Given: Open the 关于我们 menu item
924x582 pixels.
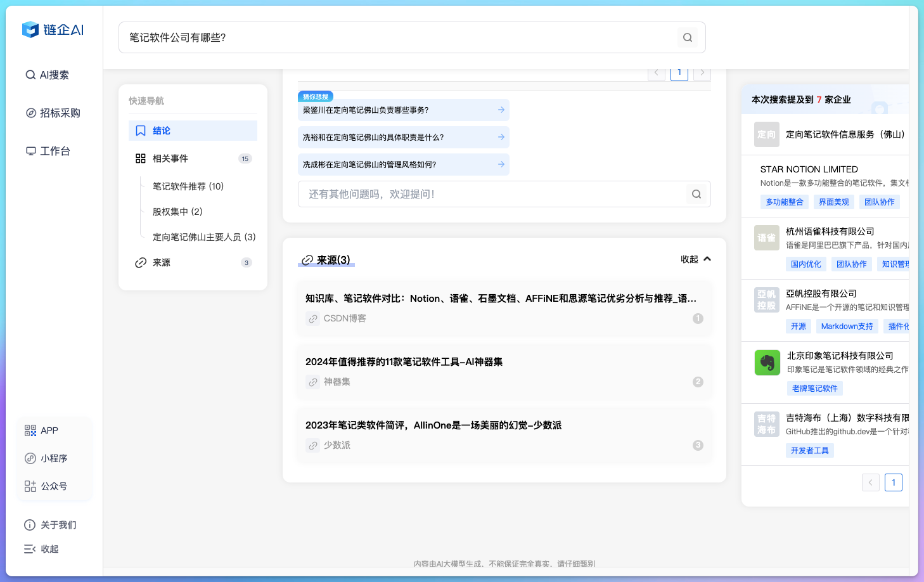Looking at the screenshot, I should click(58, 525).
